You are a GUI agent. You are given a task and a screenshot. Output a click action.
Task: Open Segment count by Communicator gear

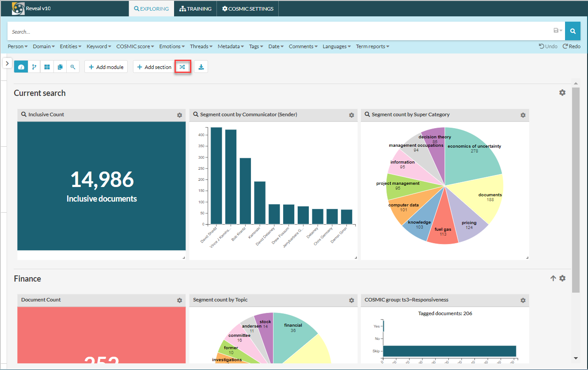351,115
